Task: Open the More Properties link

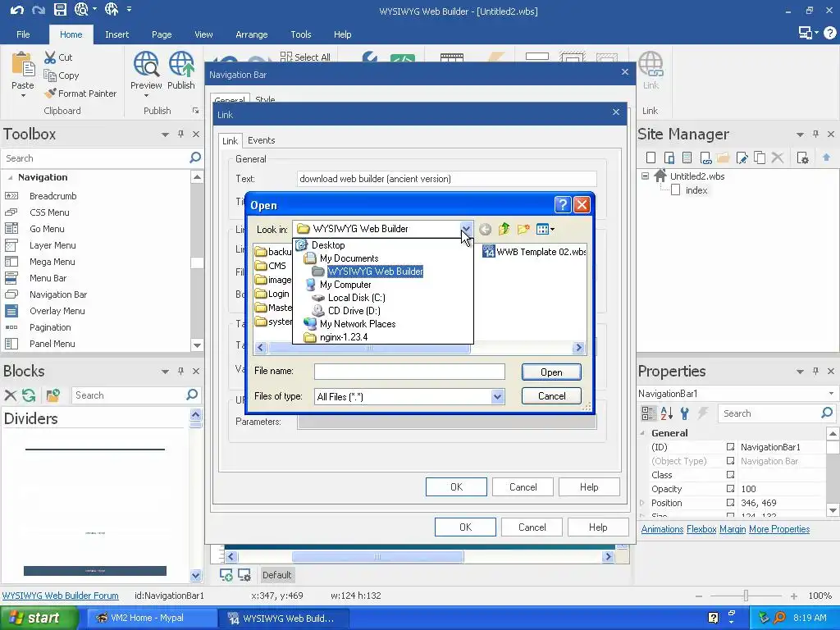Action: point(779,529)
